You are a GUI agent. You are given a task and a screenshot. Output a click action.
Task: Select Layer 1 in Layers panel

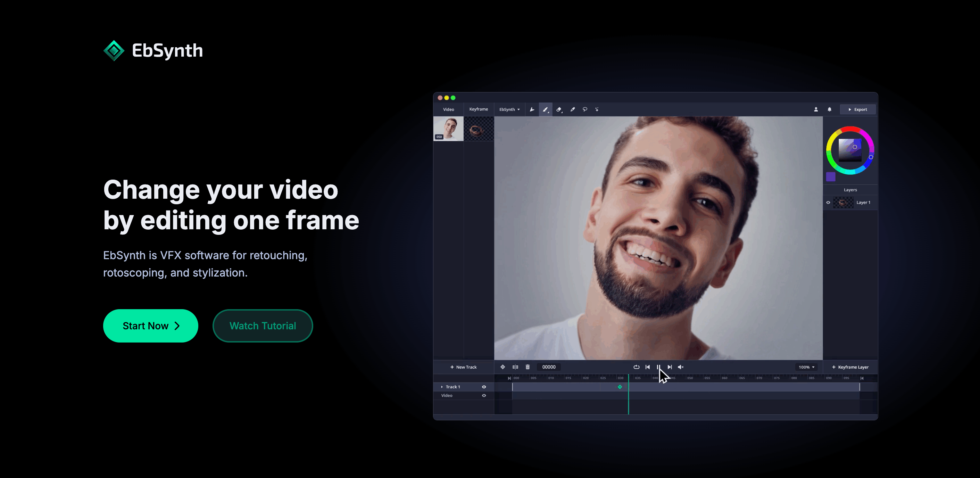(x=851, y=203)
